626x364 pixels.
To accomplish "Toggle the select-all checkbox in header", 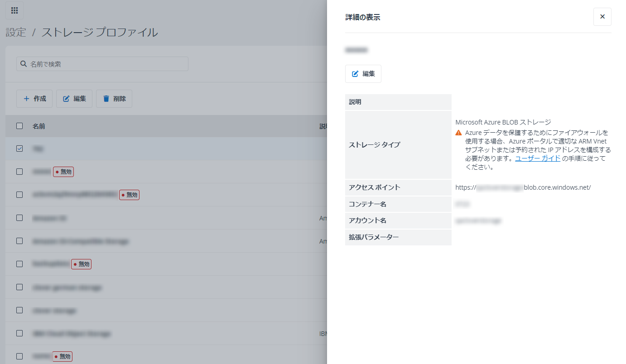I will coord(19,126).
